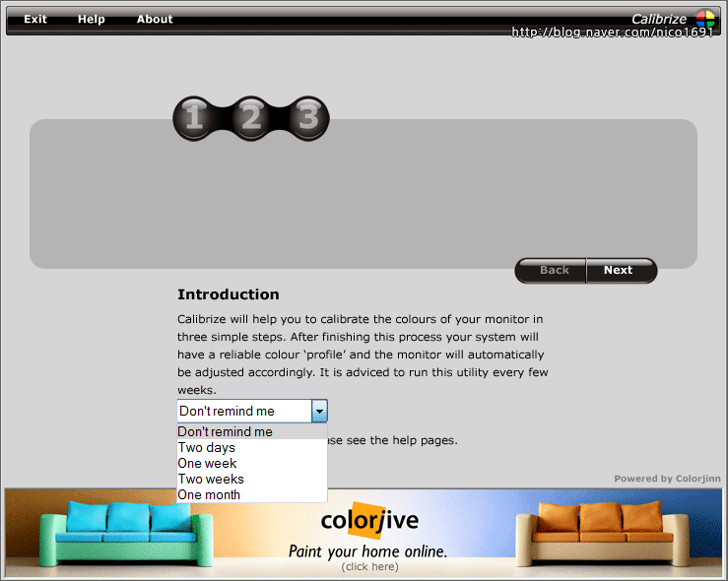This screenshot has width=728, height=581.
Task: Select "One month" reminder interval
Action: pyautogui.click(x=209, y=495)
